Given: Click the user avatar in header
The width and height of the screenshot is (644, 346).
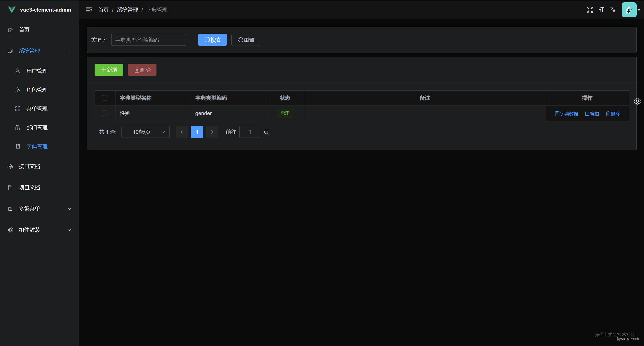Looking at the screenshot, I should [x=629, y=10].
